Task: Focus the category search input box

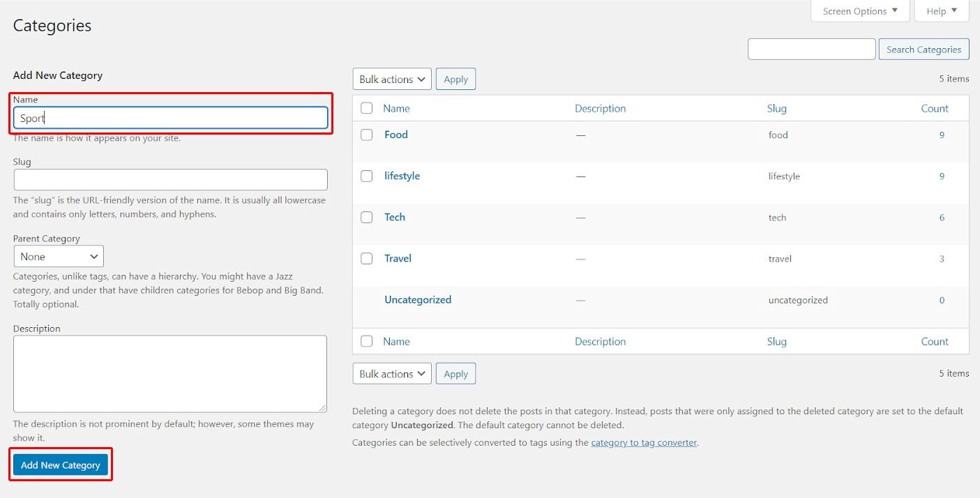Action: pos(811,50)
